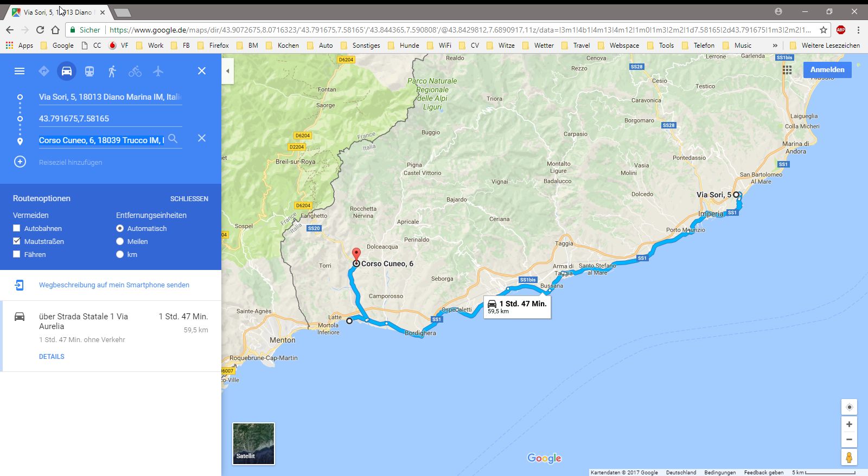
Task: Open the Music bookmarks folder
Action: pyautogui.click(x=737, y=46)
